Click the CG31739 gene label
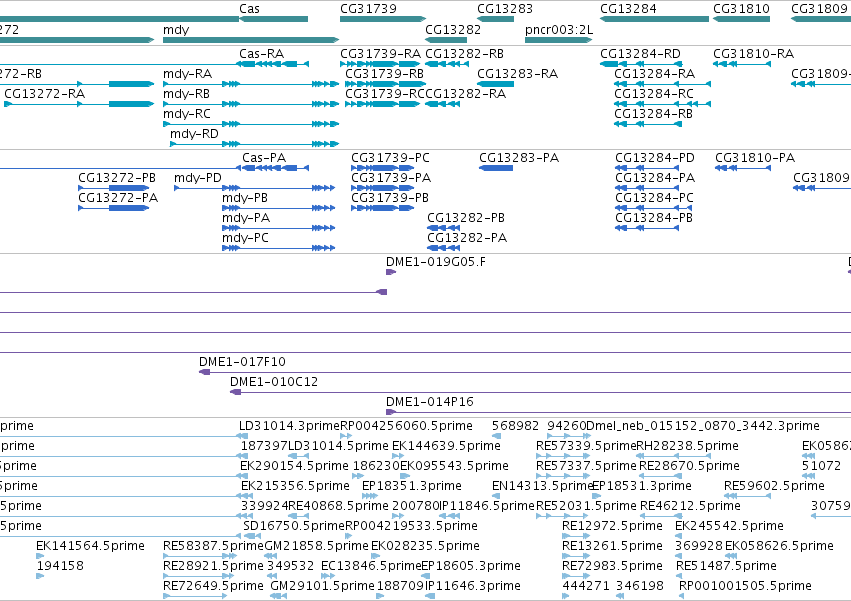 click(x=369, y=9)
